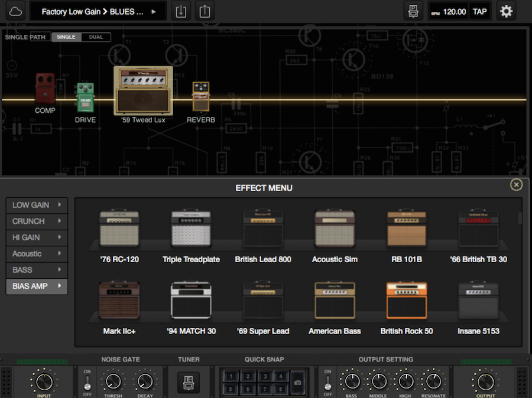Open the settings gear
The width and height of the screenshot is (532, 398).
tap(506, 12)
